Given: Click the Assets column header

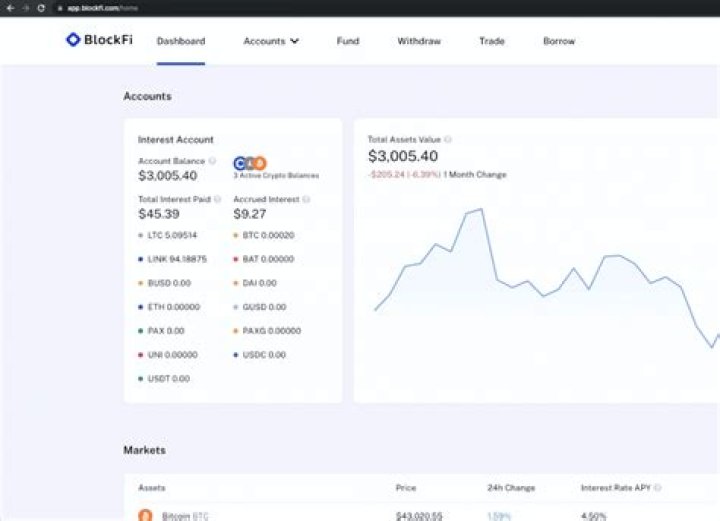Looking at the screenshot, I should 152,487.
